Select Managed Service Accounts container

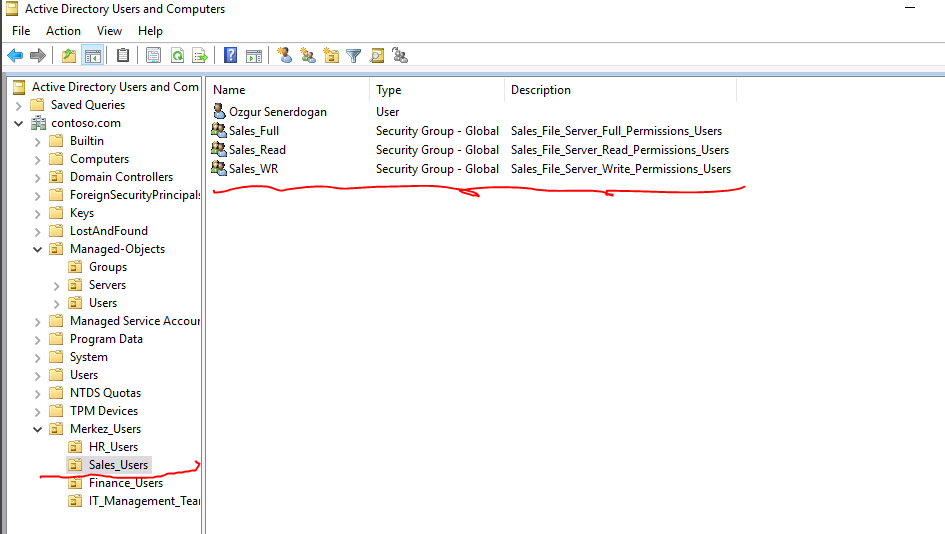(135, 321)
